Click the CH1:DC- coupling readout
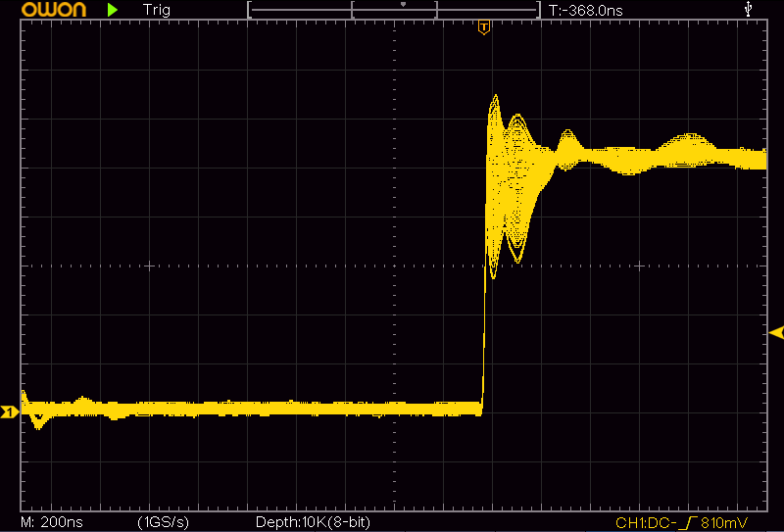The image size is (784, 532). point(647,523)
